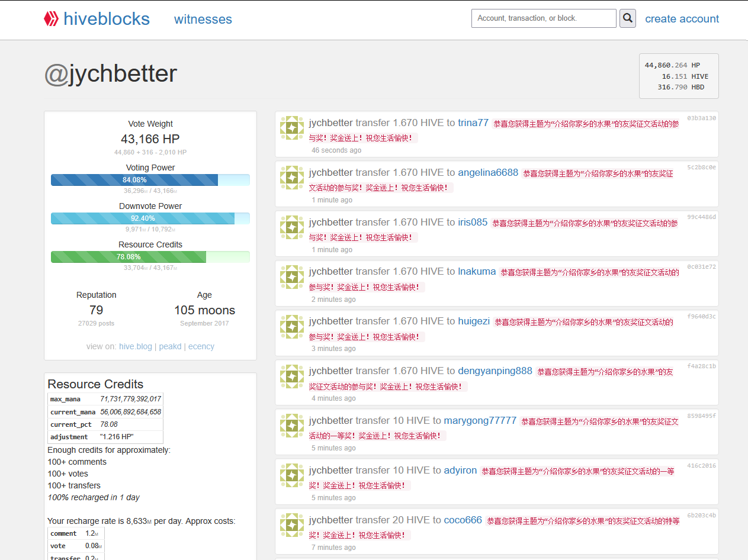Open avatar in trina77 transfer row
Image resolution: width=748 pixels, height=560 pixels.
(x=291, y=128)
